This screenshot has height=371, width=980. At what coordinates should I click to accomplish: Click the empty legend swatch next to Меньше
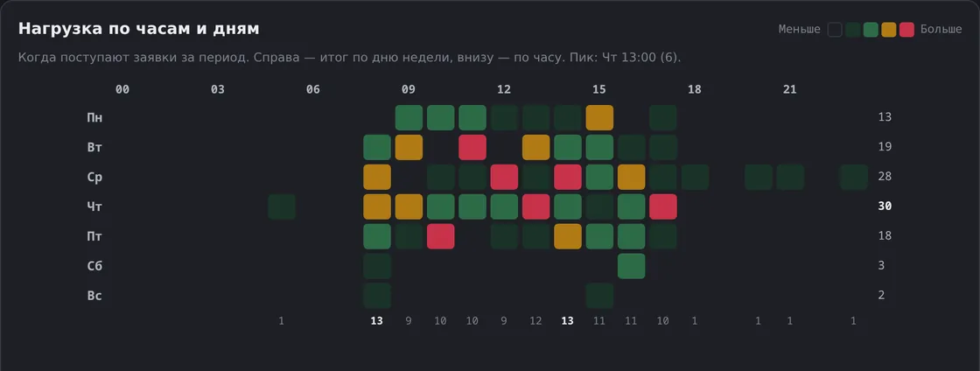coord(835,30)
